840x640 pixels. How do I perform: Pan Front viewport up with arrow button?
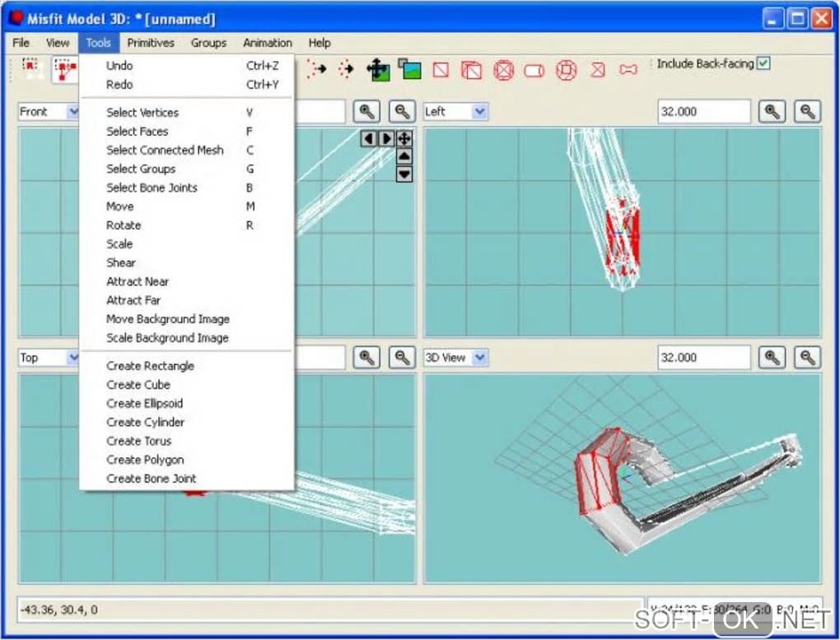click(x=404, y=156)
